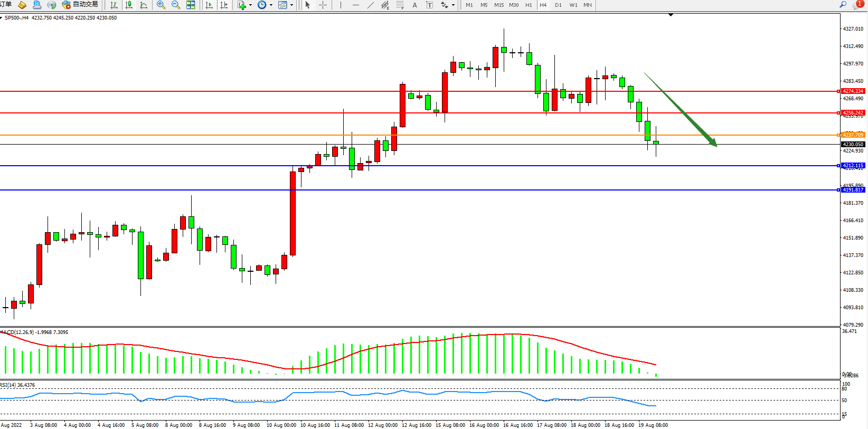Choose the Fibonacci retracement tool
868x429 pixels.
pyautogui.click(x=400, y=5)
